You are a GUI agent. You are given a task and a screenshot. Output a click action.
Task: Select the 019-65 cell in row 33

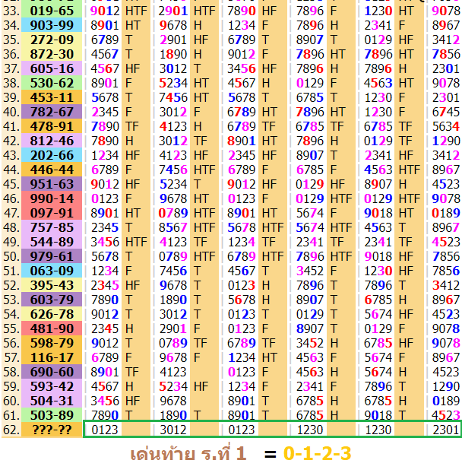[52, 11]
